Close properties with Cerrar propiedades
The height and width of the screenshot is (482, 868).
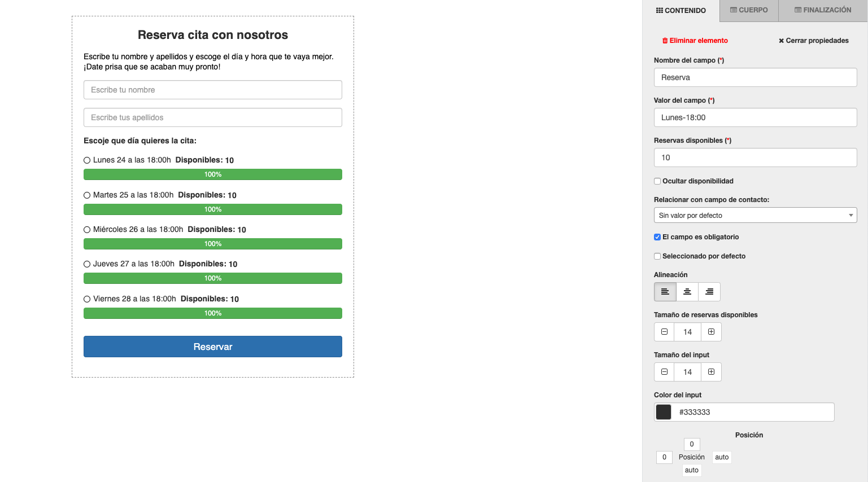(813, 41)
